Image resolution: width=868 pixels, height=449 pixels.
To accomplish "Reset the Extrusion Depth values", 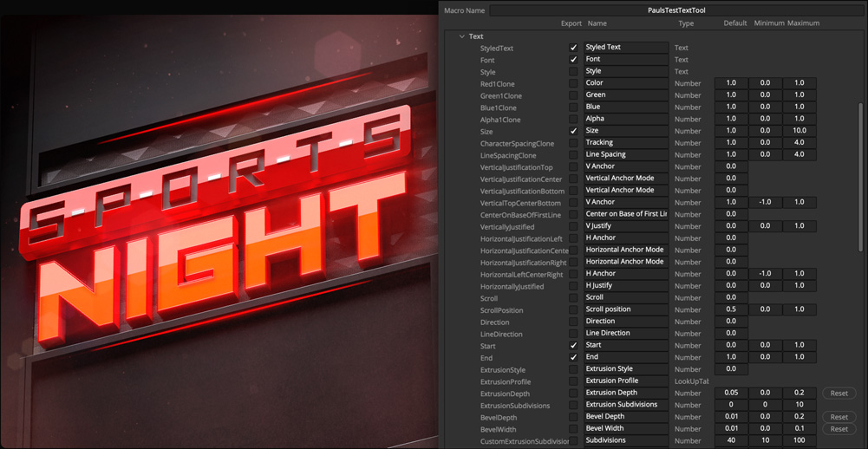I will click(839, 393).
